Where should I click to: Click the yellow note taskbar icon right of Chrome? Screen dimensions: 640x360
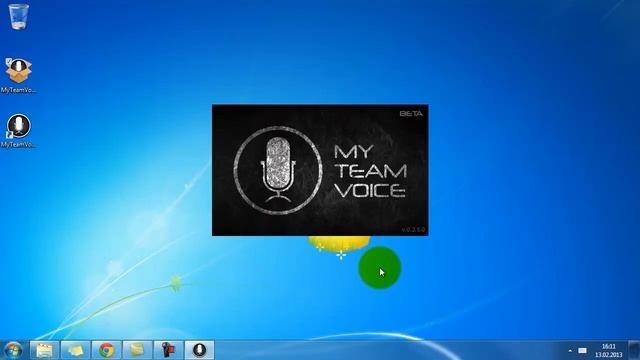[x=138, y=350]
